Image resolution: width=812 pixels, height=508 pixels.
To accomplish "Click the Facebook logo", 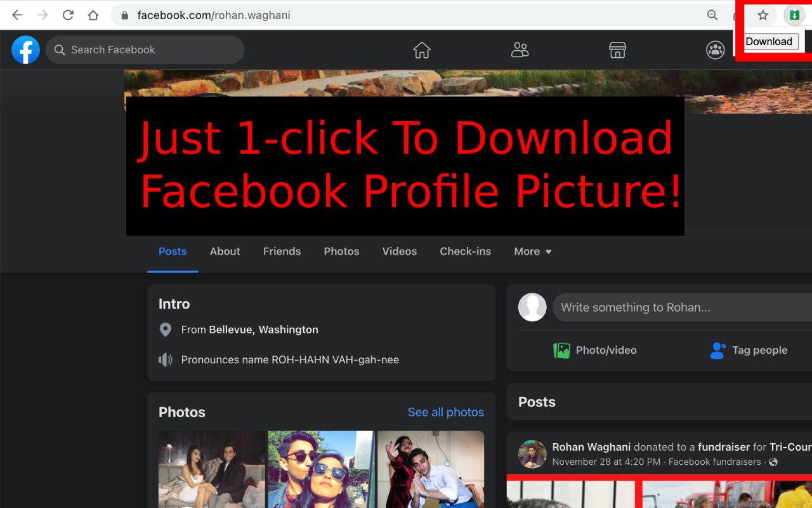I will (x=25, y=49).
